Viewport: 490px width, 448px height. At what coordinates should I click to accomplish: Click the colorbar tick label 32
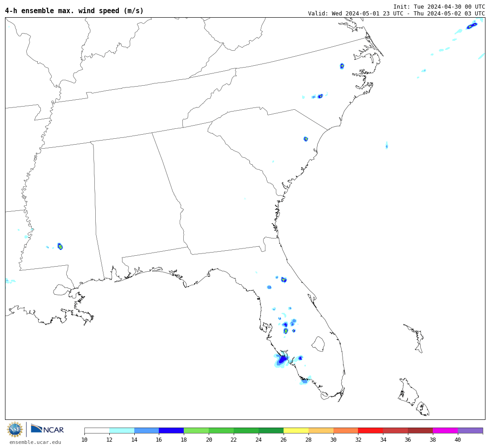[358, 440]
